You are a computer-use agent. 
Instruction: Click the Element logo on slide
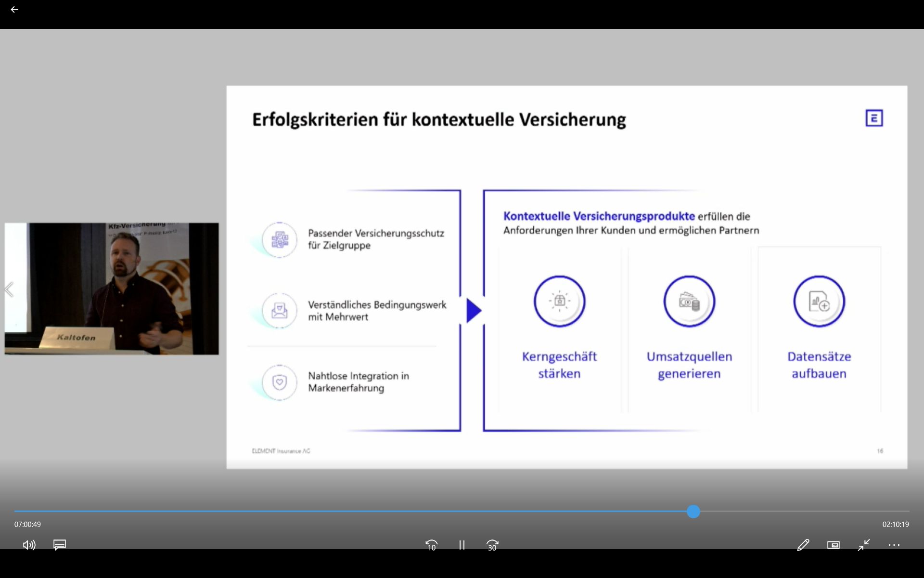pos(874,118)
